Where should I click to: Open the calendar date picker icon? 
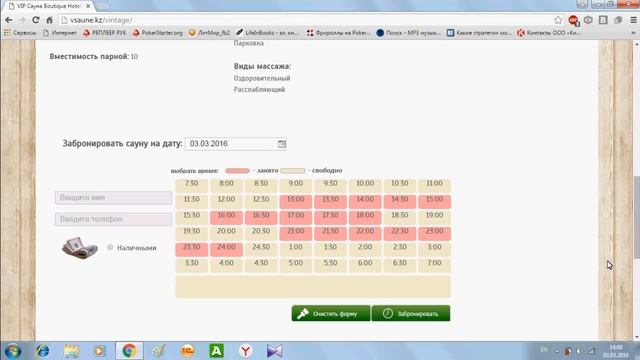(x=282, y=144)
